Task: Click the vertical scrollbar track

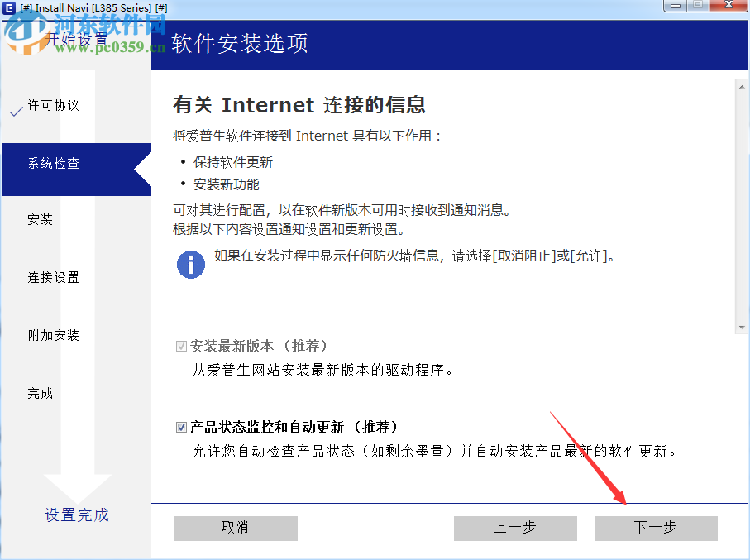Action: click(742, 208)
